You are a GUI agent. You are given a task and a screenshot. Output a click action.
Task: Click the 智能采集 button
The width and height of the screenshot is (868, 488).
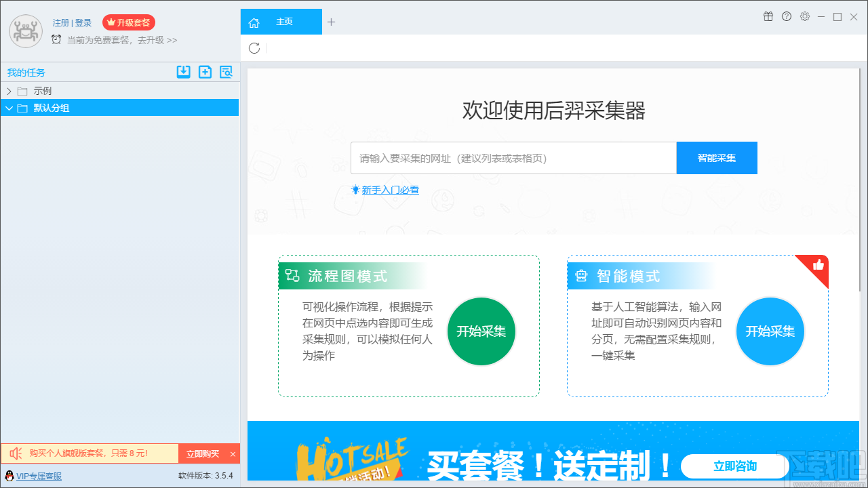[x=717, y=158]
